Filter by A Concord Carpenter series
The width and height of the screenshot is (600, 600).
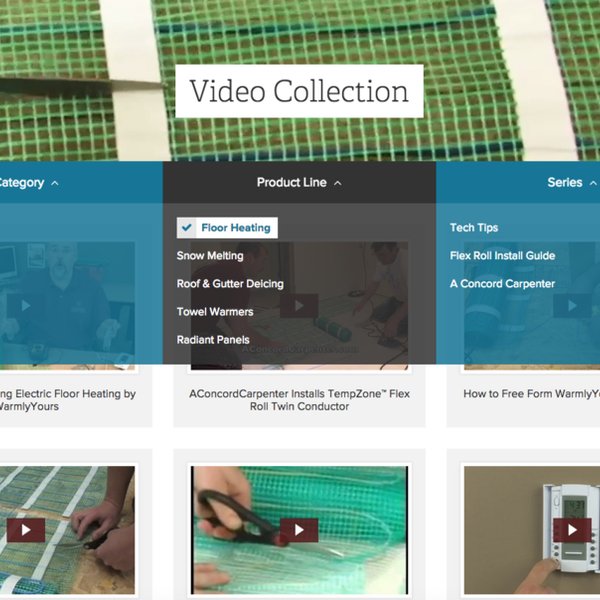tap(502, 284)
